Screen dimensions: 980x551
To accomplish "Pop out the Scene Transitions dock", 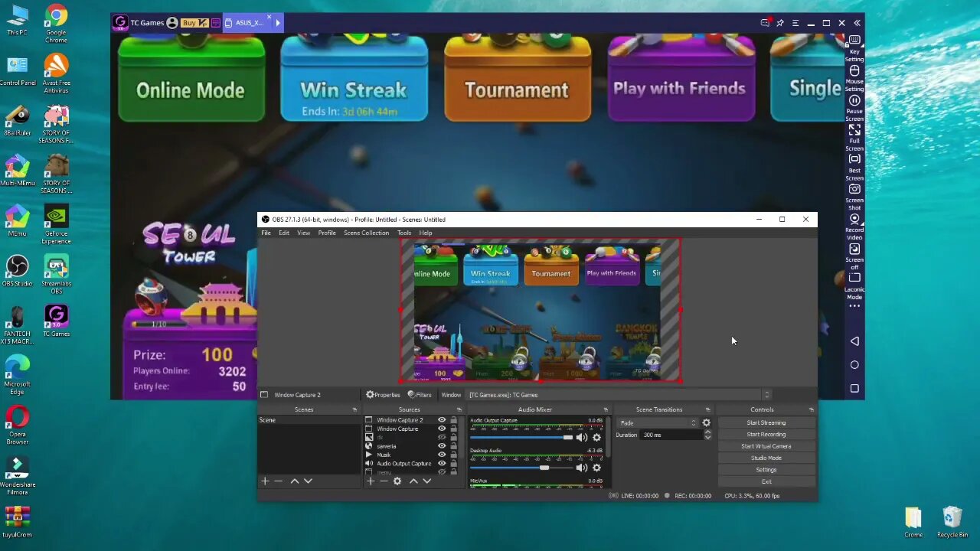I will click(x=707, y=410).
